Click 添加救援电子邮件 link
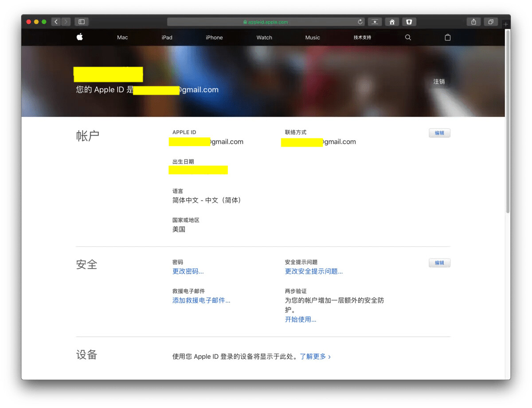Screen dimensions: 532x408 pyautogui.click(x=201, y=300)
